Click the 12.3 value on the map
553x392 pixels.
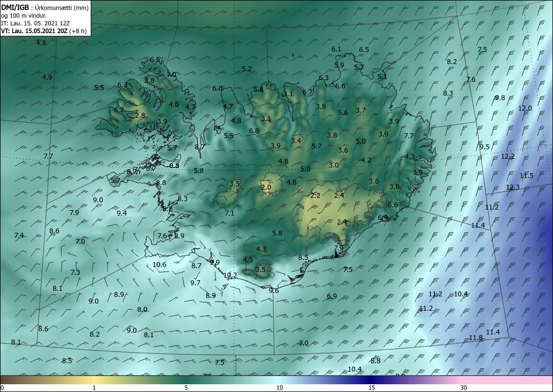[513, 187]
